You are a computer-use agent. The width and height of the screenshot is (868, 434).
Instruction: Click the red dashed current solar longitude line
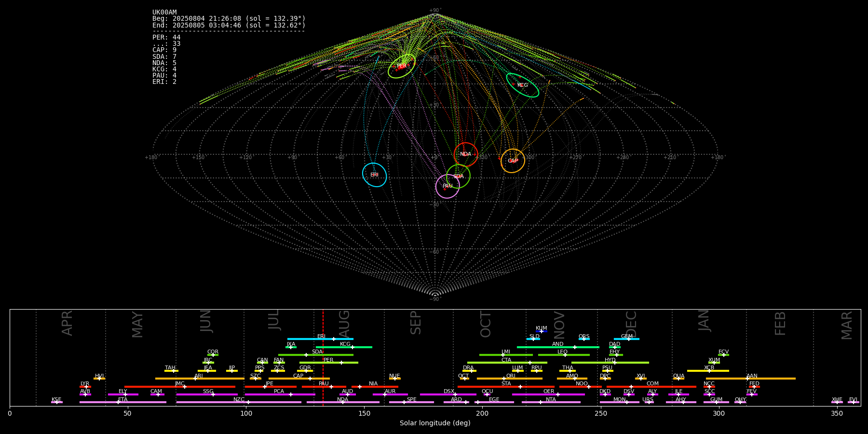(x=323, y=357)
